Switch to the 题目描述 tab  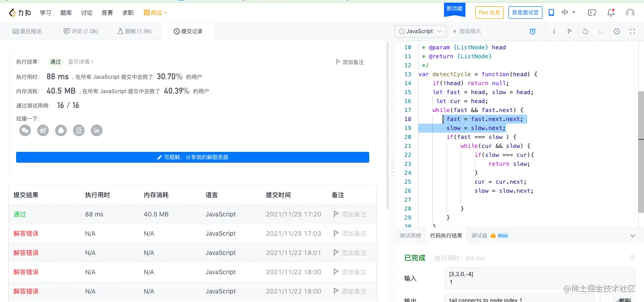[27, 31]
